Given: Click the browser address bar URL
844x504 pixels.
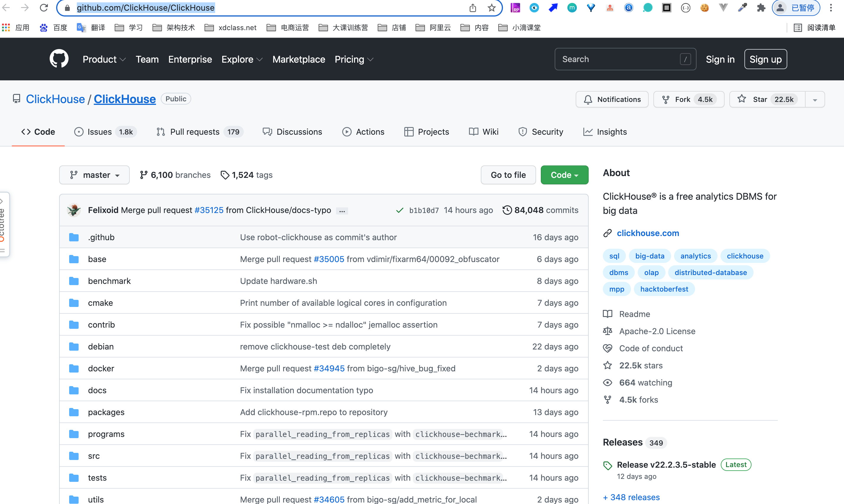Looking at the screenshot, I should pos(145,7).
